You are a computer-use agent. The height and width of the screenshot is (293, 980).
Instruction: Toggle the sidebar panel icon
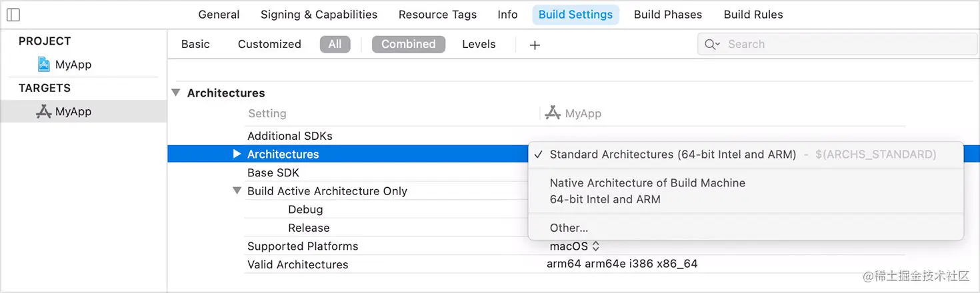coord(13,15)
